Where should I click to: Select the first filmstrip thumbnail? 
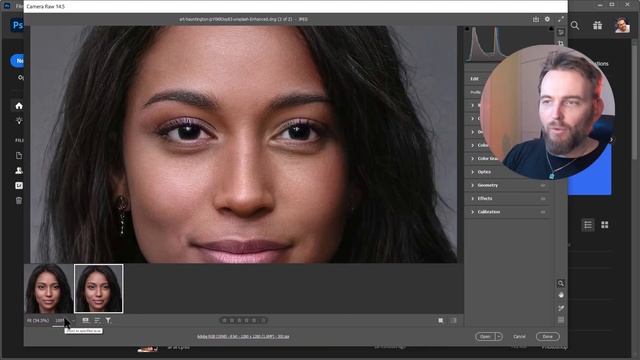[x=49, y=289]
